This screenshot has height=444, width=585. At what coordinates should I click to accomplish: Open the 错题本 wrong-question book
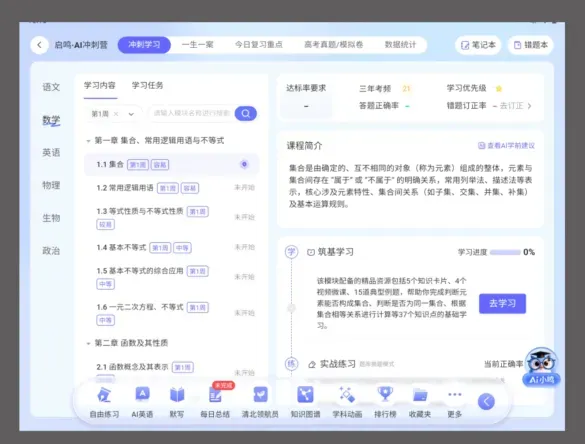(x=531, y=45)
